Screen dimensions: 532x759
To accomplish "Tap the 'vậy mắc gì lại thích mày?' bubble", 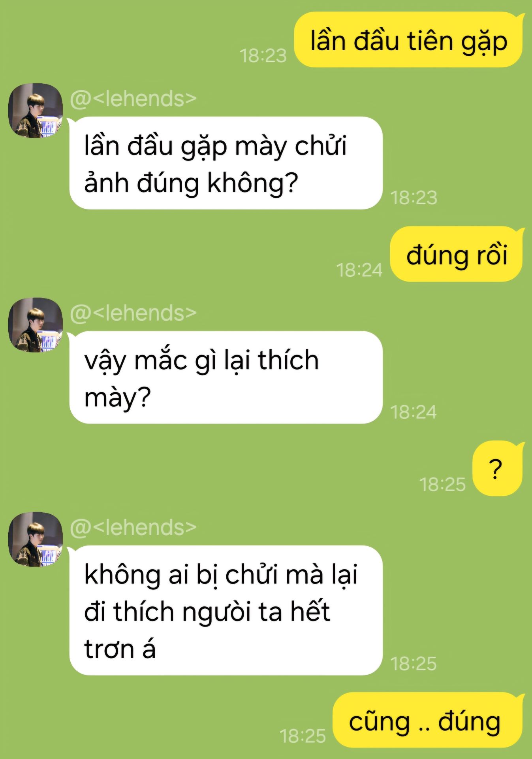I will pos(226,378).
